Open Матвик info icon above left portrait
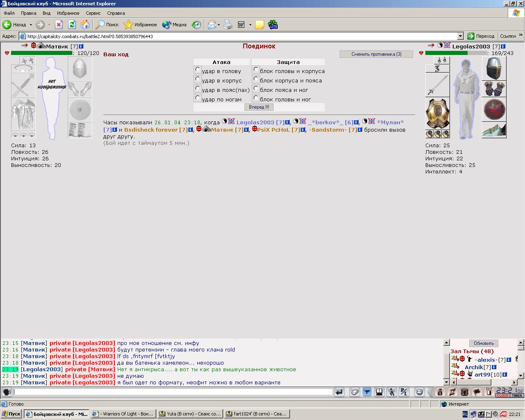Screen dimensions: 525x420 81,46
